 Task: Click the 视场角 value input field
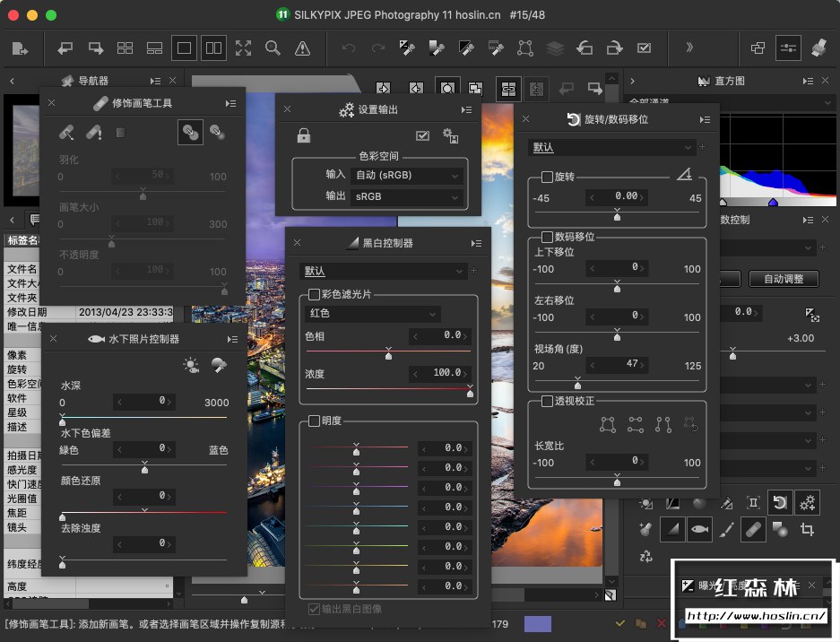click(x=617, y=364)
